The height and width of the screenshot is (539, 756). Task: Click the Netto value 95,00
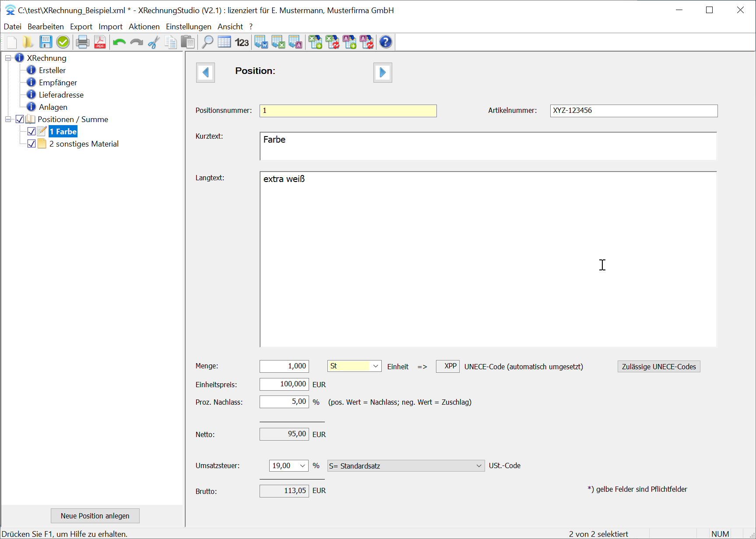pyautogui.click(x=284, y=434)
